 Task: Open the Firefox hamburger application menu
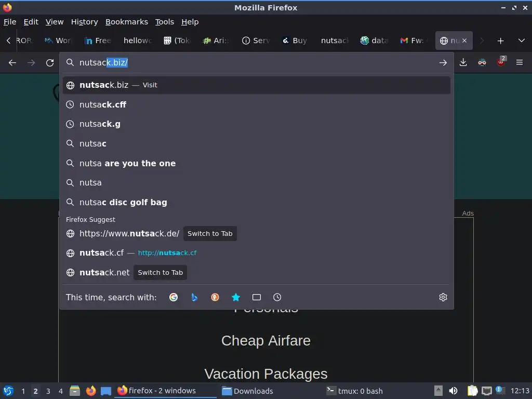coord(520,62)
